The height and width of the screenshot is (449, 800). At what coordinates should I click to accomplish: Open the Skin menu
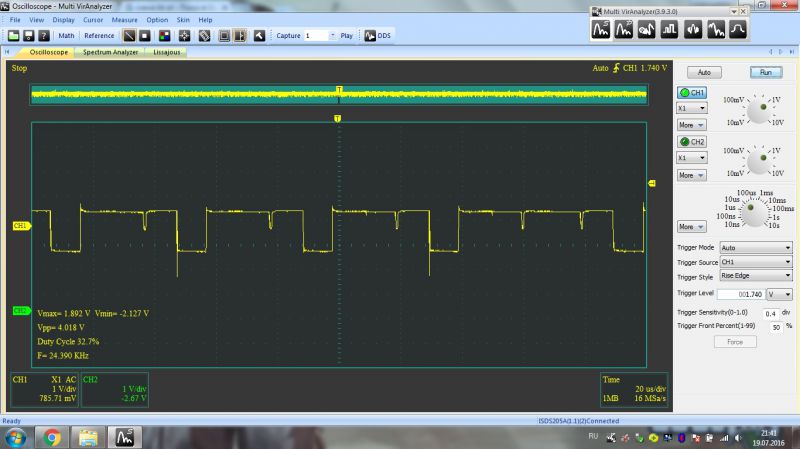[x=183, y=20]
